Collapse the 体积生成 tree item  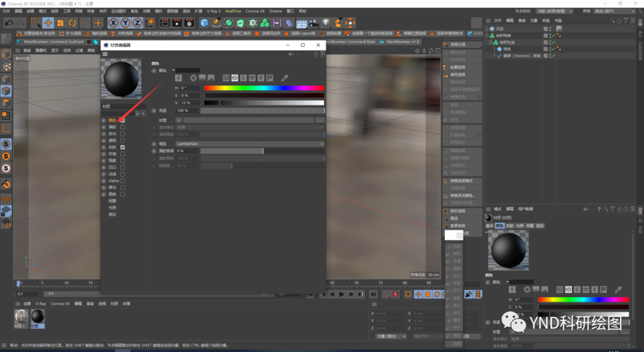490,42
